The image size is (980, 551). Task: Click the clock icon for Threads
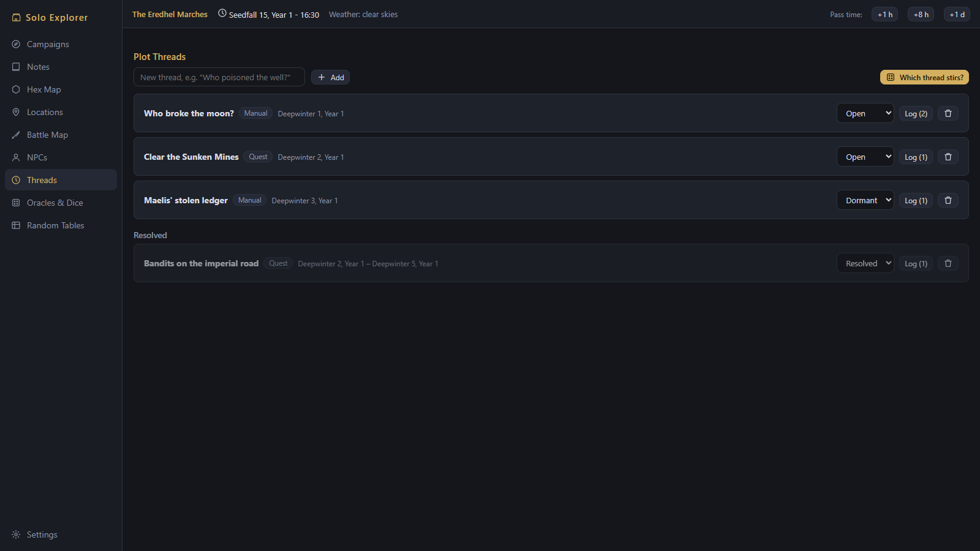pos(16,180)
